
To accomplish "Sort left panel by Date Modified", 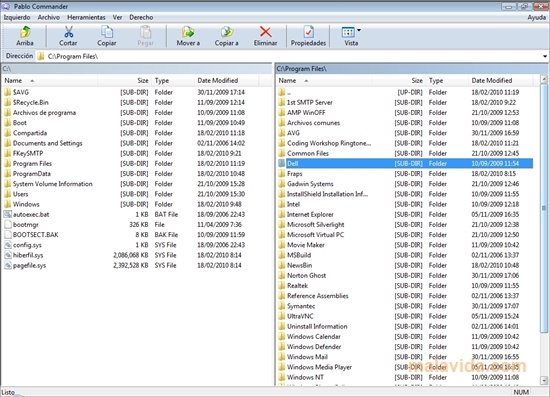I will click(226, 81).
